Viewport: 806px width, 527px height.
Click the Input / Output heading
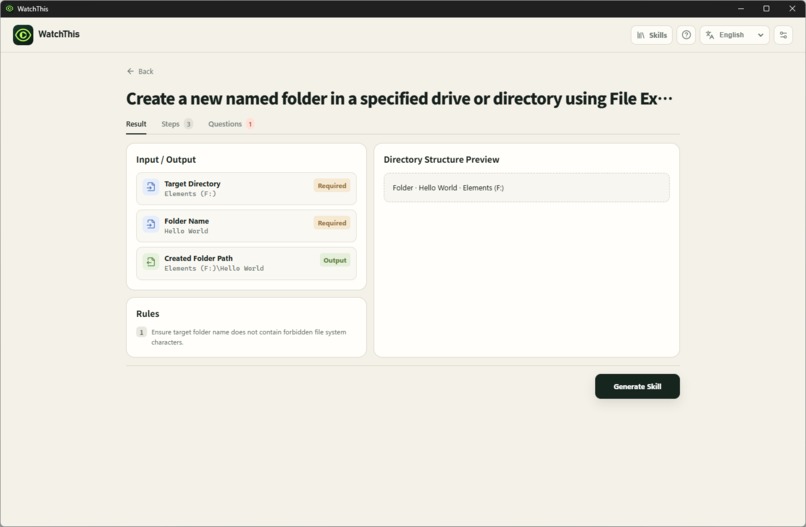coord(166,159)
